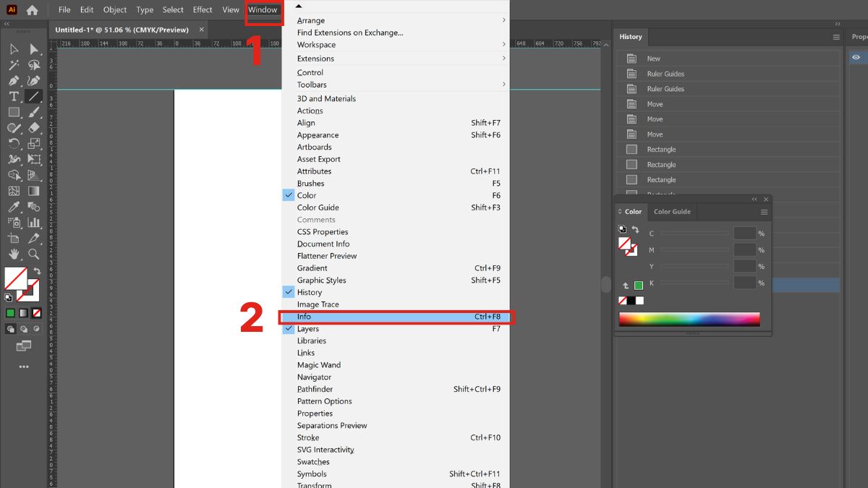Switch to the Color Guide tab
Viewport: 868px width, 488px height.
click(672, 212)
